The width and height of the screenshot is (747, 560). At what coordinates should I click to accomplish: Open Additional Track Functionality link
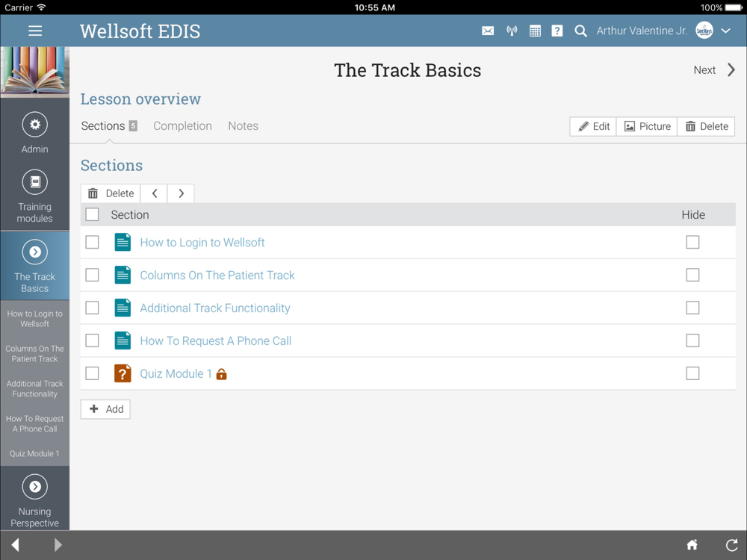click(215, 308)
